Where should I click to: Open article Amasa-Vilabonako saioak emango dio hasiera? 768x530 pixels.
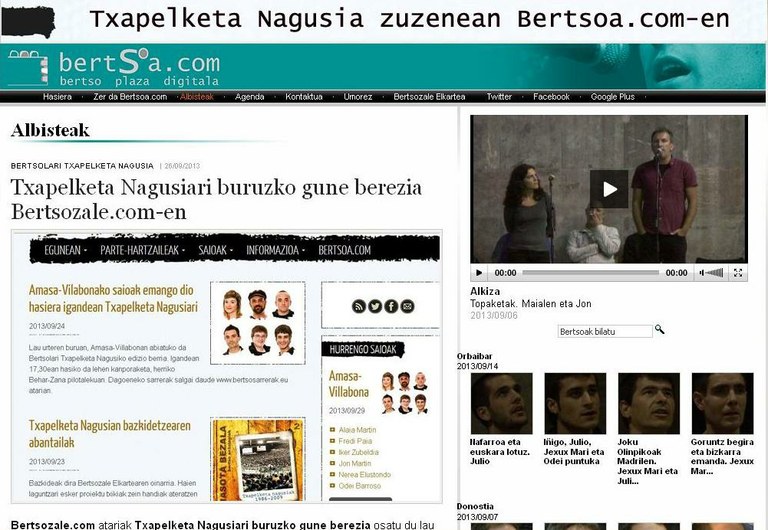113,299
